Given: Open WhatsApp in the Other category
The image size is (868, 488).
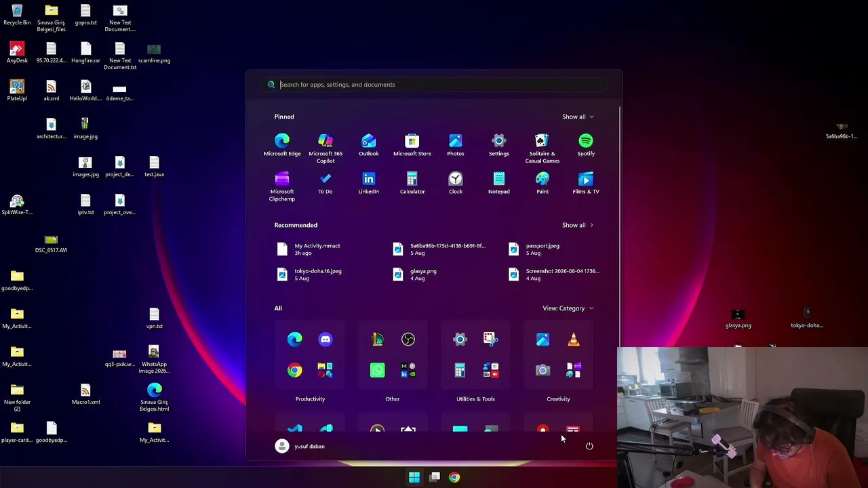Looking at the screenshot, I should point(377,370).
